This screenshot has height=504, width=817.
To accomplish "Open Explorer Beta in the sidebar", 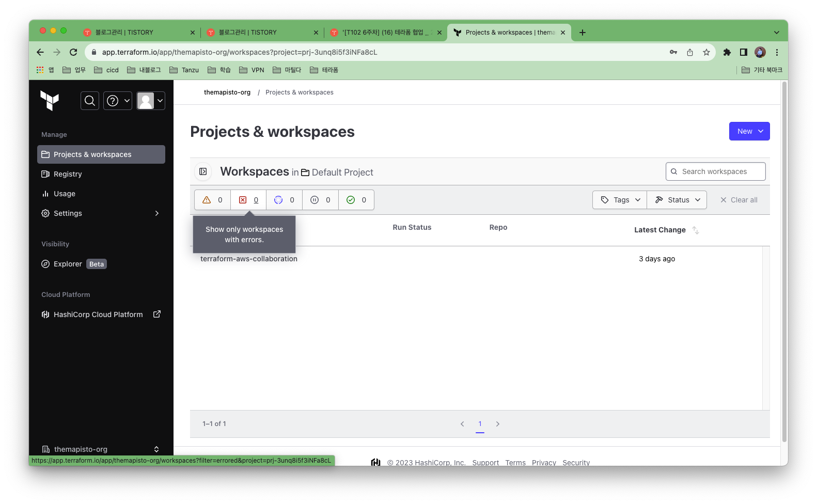I will pyautogui.click(x=74, y=264).
